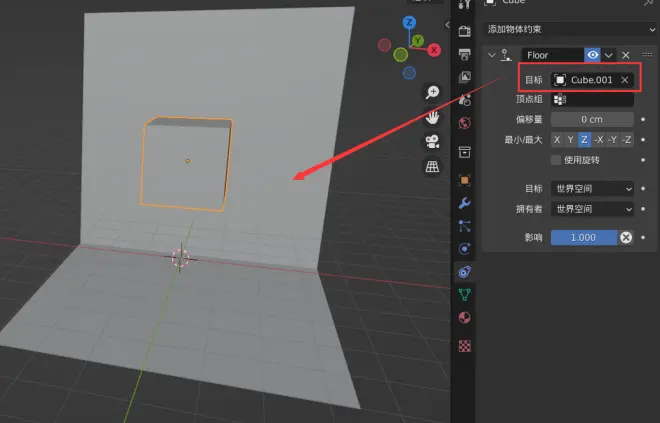Open the Texture checkerboard tab
660x423 pixels.
click(x=464, y=346)
